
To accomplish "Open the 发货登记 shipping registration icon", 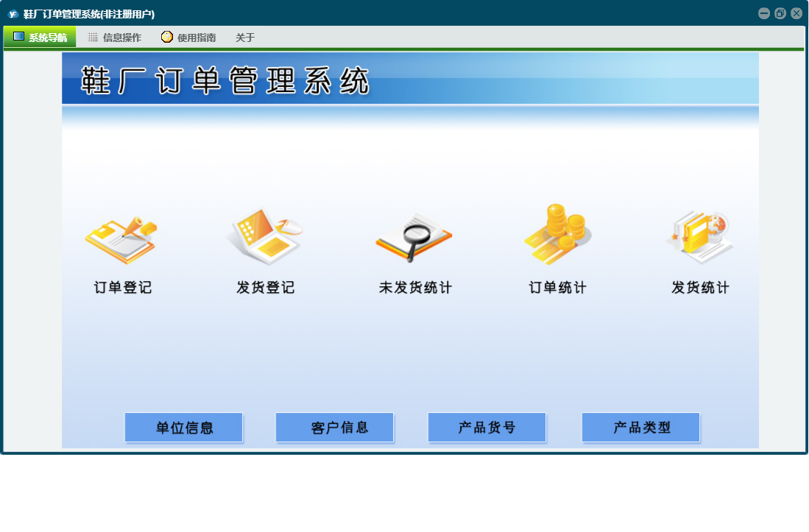I will coord(264,237).
